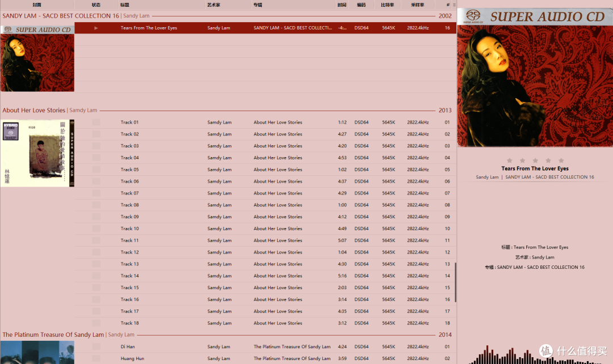Sort by the 比特率 column header

click(x=388, y=5)
